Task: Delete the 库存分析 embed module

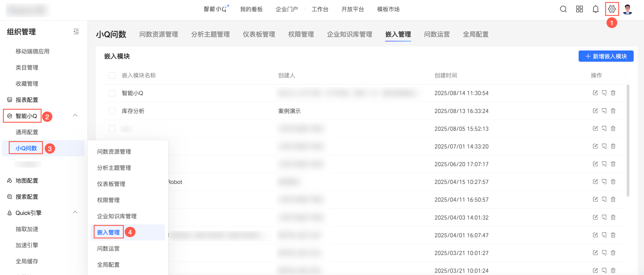Action: pos(613,111)
